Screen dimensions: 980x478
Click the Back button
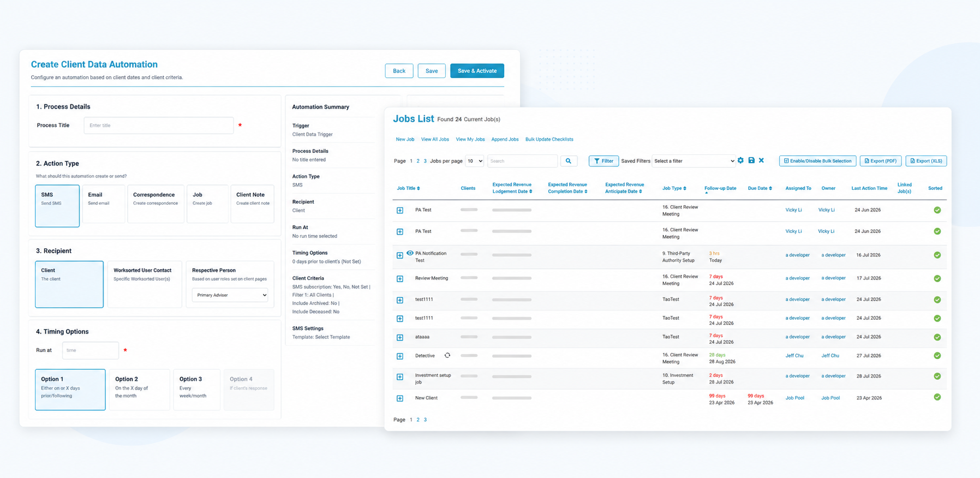(399, 71)
